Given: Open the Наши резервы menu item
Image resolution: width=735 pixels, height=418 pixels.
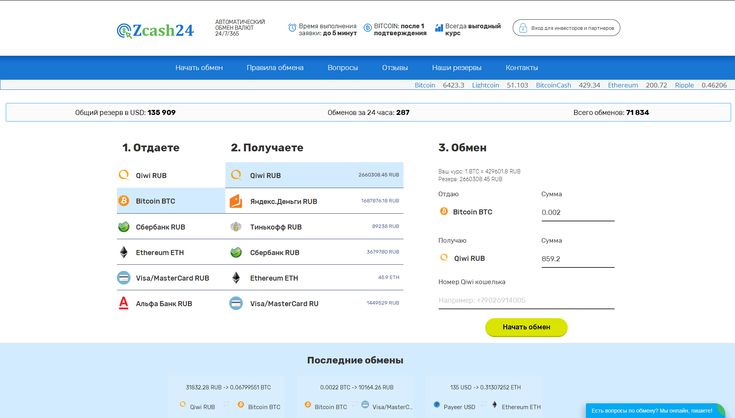Looking at the screenshot, I should (x=457, y=68).
